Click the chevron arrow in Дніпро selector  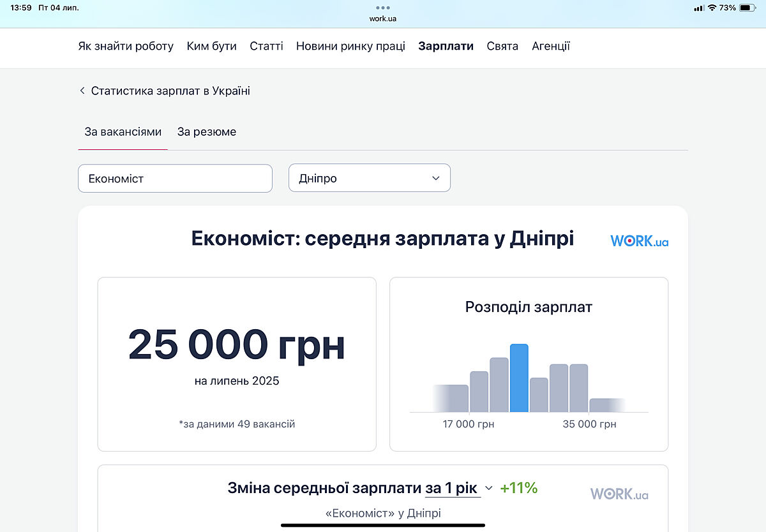(x=436, y=179)
